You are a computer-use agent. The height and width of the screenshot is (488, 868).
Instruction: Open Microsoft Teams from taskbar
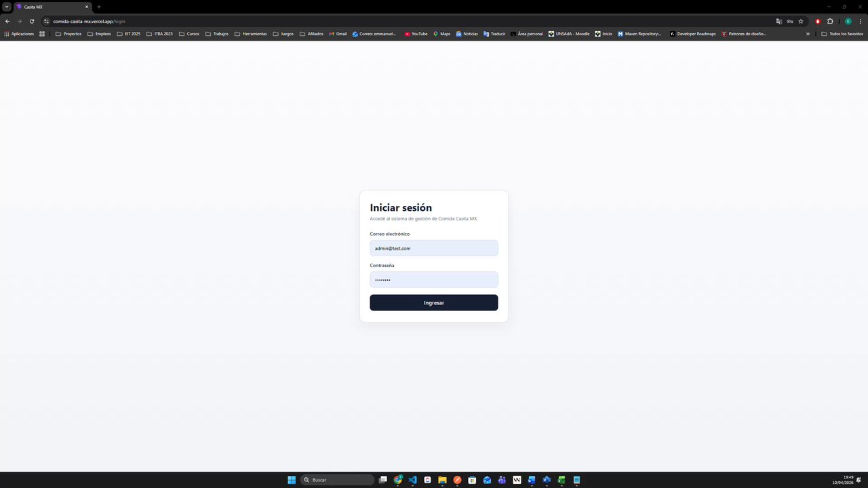pyautogui.click(x=502, y=480)
